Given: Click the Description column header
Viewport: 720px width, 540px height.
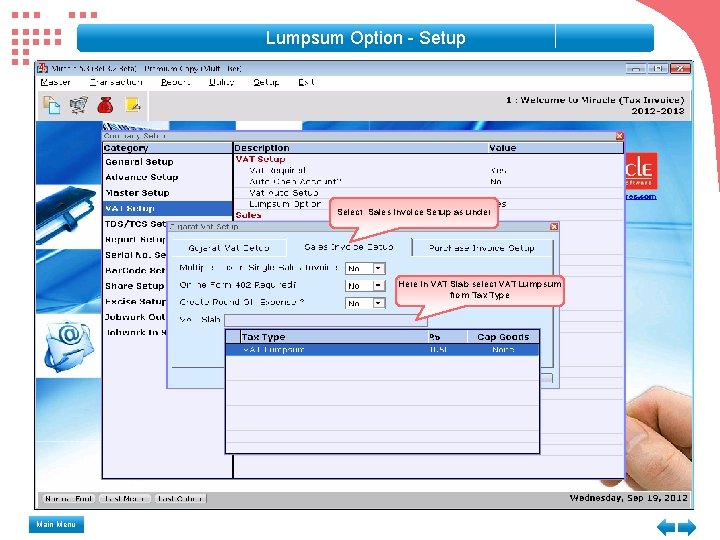Looking at the screenshot, I should [x=360, y=148].
